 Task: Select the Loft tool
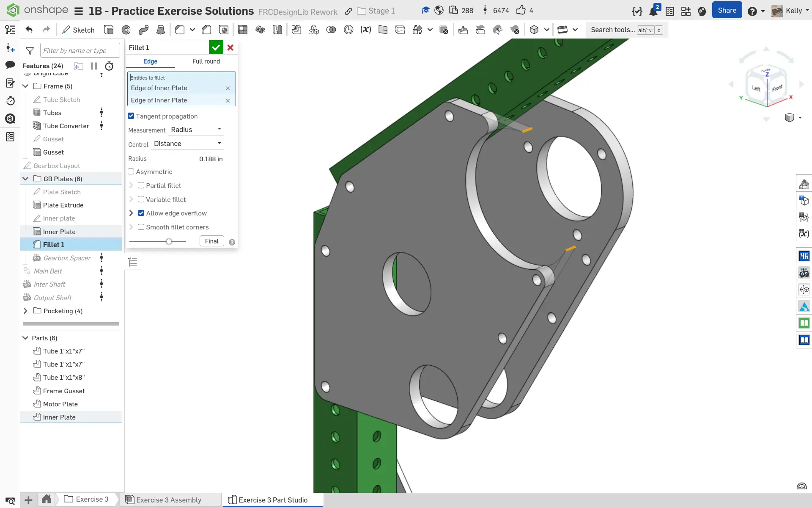[x=161, y=30]
